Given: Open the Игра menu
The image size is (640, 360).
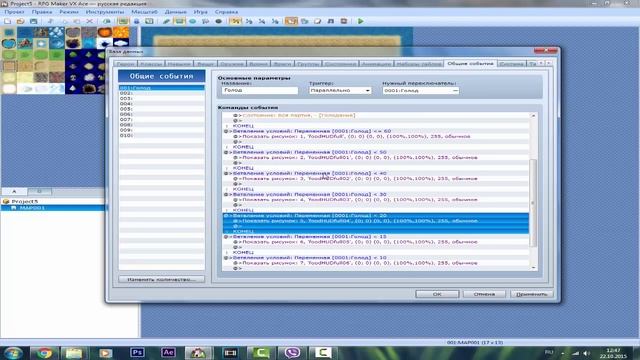Looking at the screenshot, I should 200,12.
